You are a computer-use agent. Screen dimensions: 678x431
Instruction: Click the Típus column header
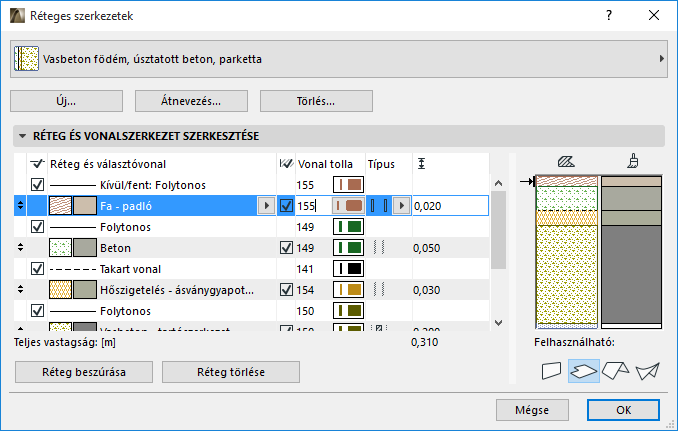click(381, 164)
